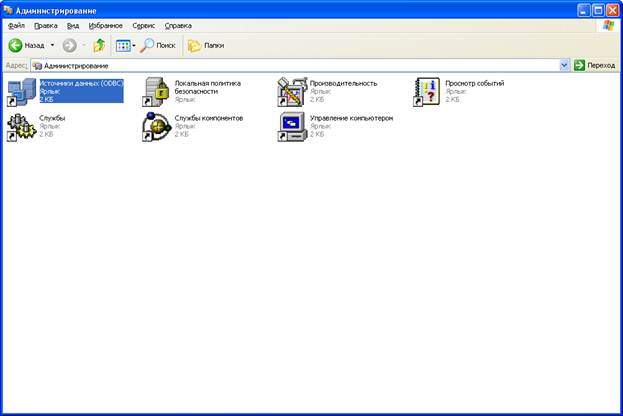Click the Производительность label text
Viewport: 623px width, 416px height.
tap(343, 83)
